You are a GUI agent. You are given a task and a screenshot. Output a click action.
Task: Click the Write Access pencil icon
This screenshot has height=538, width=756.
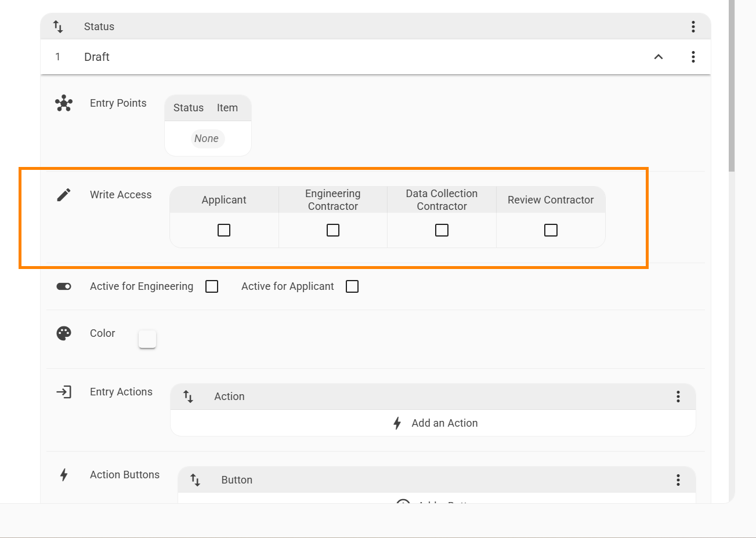64,195
